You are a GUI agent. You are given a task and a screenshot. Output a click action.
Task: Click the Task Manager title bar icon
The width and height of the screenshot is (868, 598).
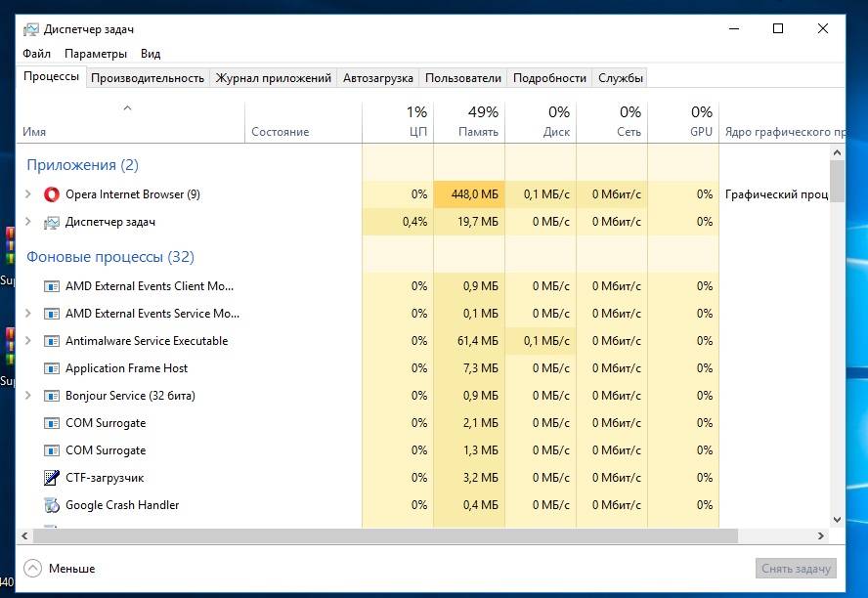point(31,28)
